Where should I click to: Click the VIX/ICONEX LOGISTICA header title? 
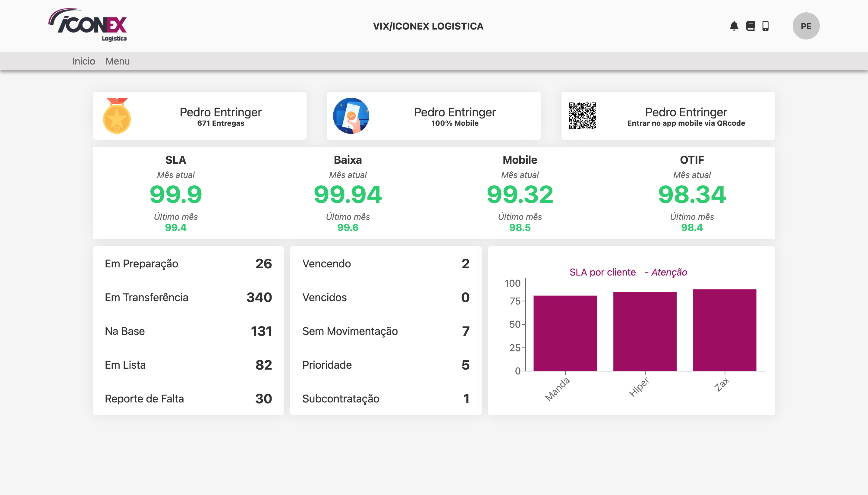click(x=428, y=26)
